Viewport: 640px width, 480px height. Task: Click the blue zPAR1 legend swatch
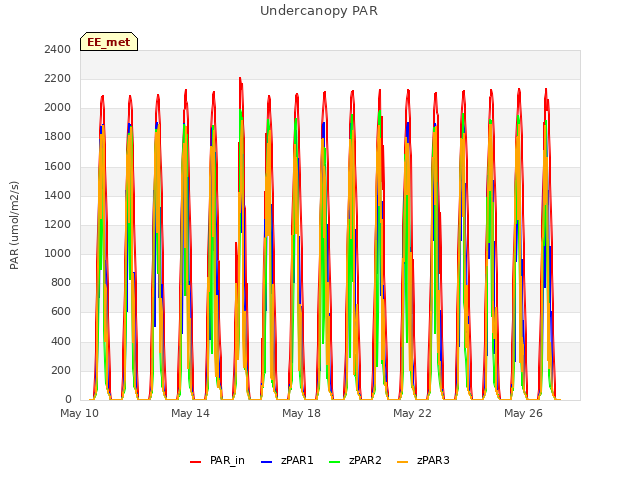coord(267,462)
